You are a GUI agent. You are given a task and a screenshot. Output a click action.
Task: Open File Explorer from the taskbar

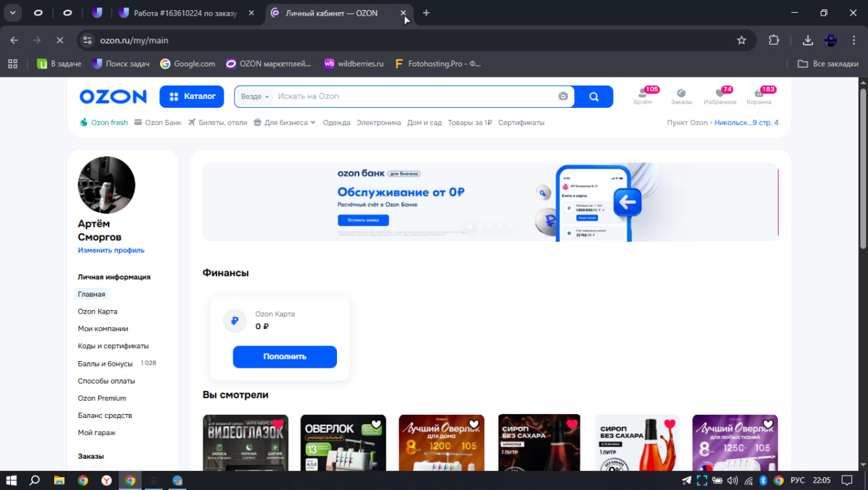(x=59, y=480)
